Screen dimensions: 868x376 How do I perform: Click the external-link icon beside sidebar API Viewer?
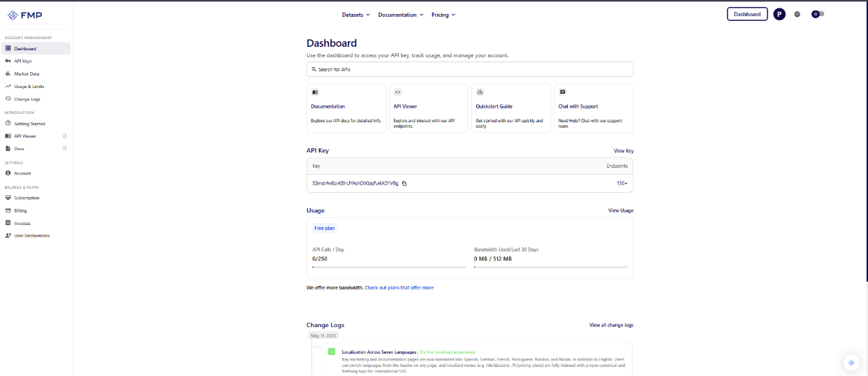click(64, 136)
